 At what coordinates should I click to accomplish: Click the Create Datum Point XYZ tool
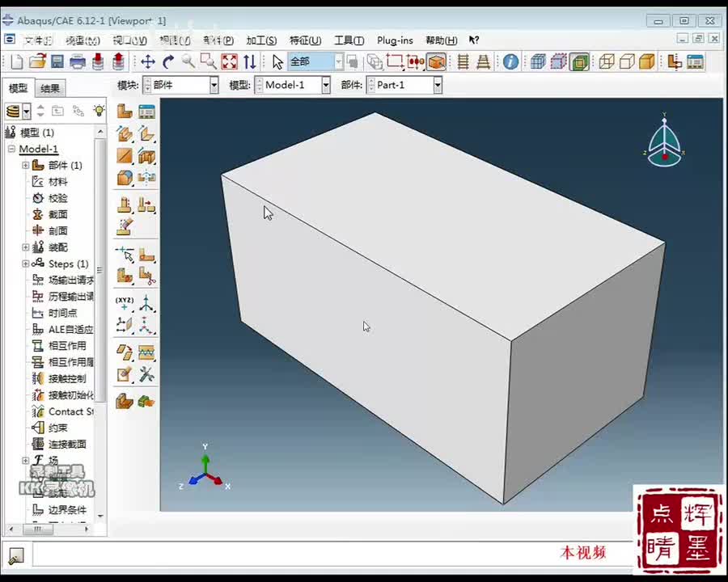[125, 303]
